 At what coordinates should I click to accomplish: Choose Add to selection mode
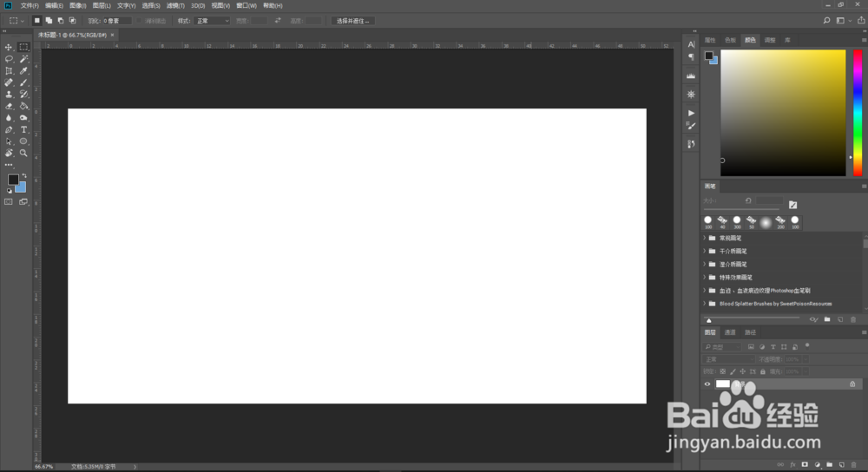(49, 21)
